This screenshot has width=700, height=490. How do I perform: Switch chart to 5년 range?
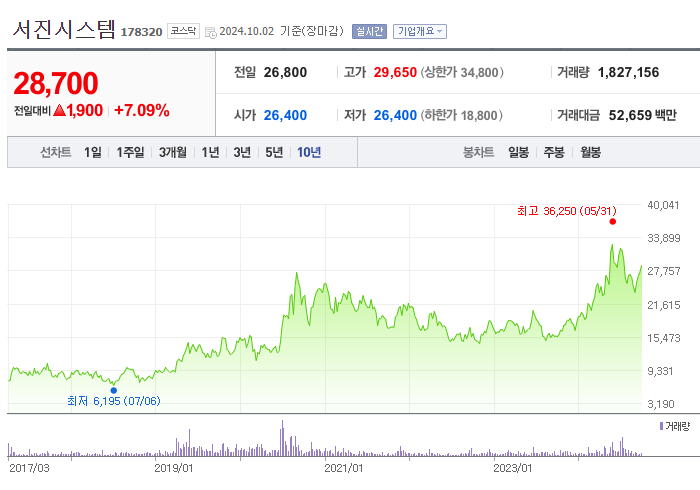tap(274, 152)
